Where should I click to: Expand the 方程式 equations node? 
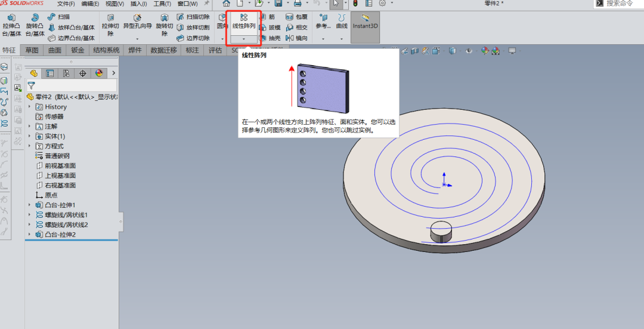[x=30, y=146]
